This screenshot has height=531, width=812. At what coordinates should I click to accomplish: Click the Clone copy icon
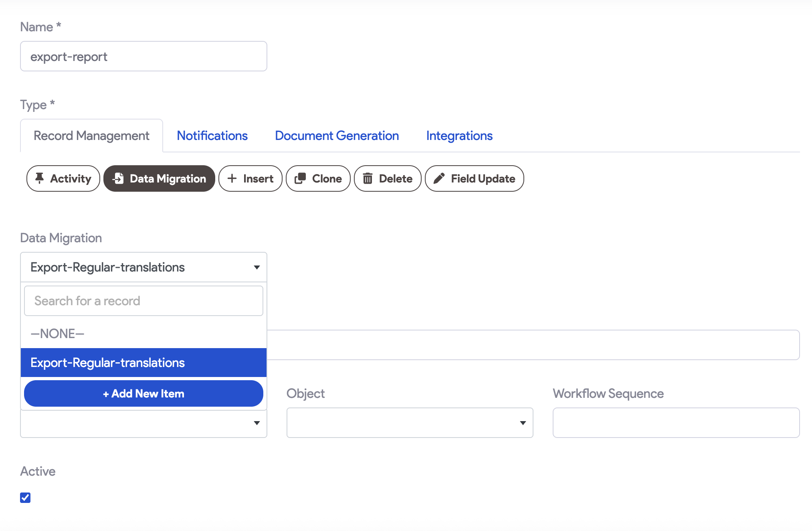pos(300,178)
